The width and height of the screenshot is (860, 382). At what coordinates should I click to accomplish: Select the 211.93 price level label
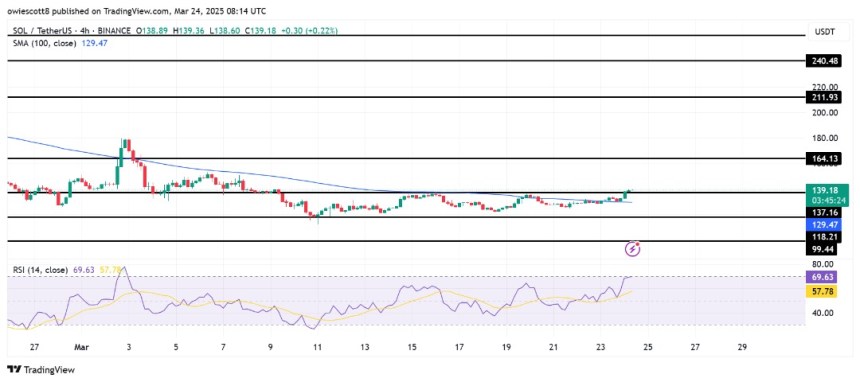coord(822,98)
